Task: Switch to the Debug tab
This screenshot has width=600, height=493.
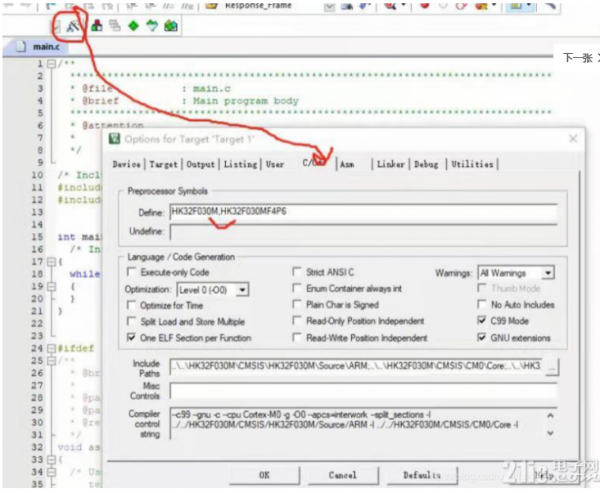Action: (x=425, y=164)
